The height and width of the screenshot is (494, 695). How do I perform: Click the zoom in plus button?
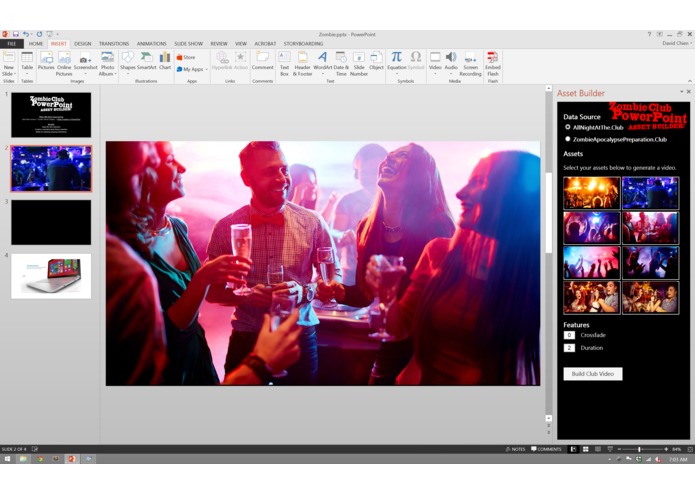point(666,449)
